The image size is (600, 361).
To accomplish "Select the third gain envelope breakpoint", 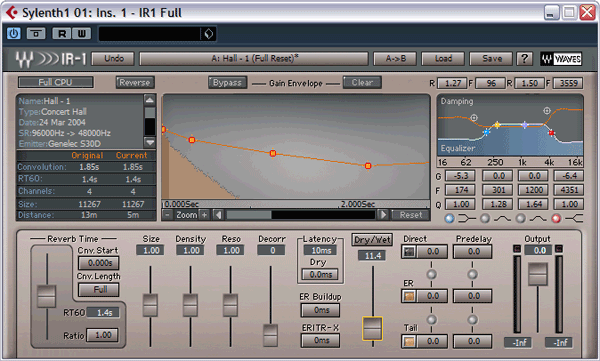I will click(273, 154).
